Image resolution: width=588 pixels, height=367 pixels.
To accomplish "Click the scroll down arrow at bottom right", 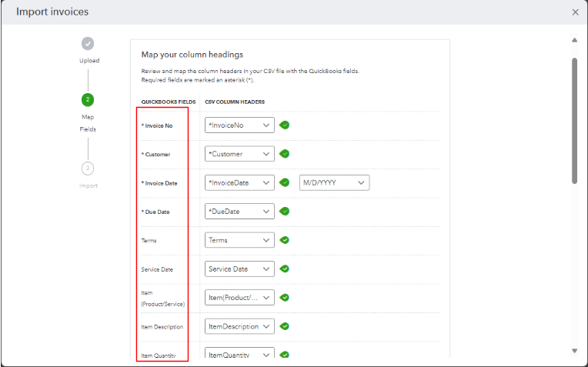I will pyautogui.click(x=574, y=351).
